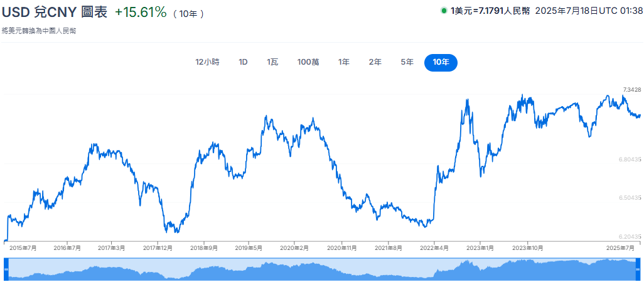The image size is (644, 282).
Task: Click the 7.3428 y-axis label
Action: 632,90
